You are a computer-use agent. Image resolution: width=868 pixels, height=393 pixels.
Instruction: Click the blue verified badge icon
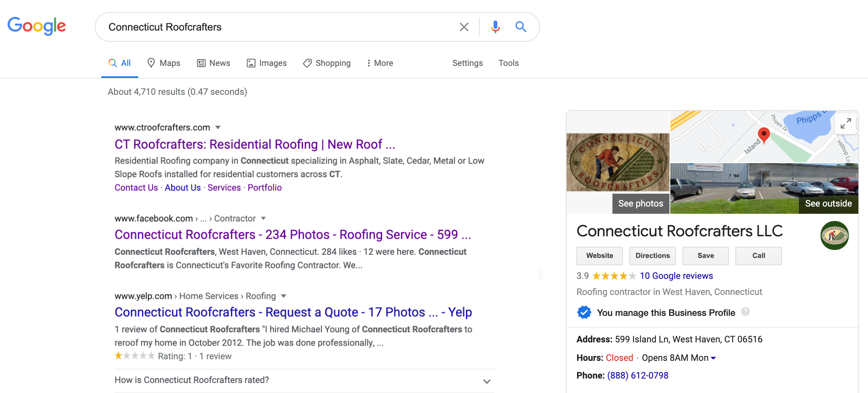pyautogui.click(x=584, y=312)
